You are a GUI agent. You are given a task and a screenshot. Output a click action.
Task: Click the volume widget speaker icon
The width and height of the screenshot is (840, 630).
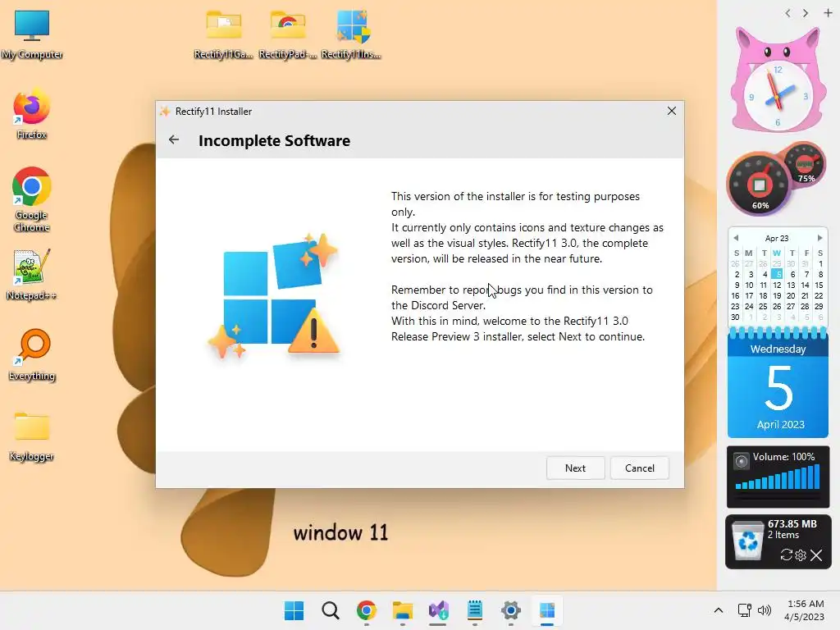tap(741, 461)
